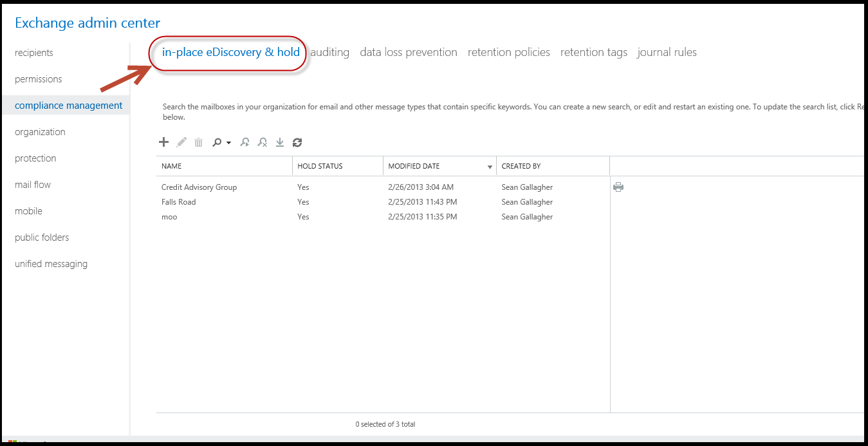Sort by the CREATED BY column header
The image size is (868, 446).
point(553,166)
